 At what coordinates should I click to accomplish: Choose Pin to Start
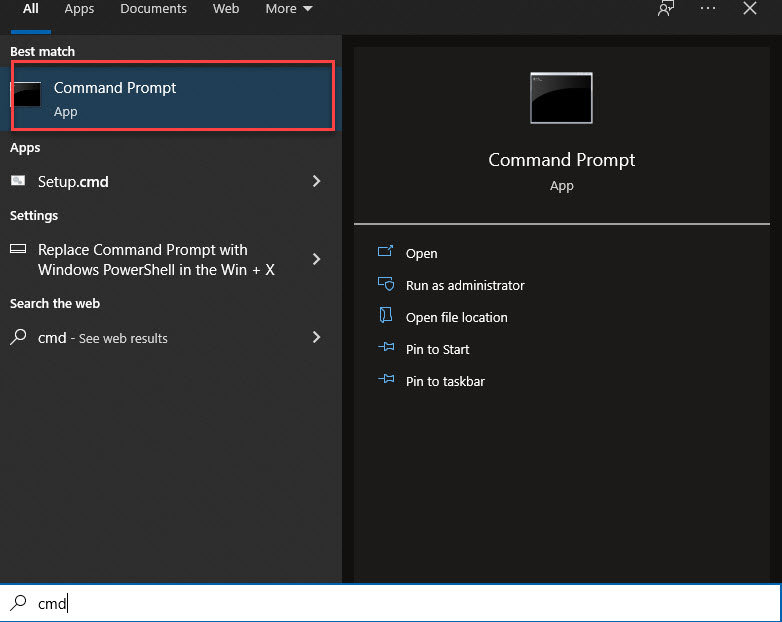click(437, 349)
